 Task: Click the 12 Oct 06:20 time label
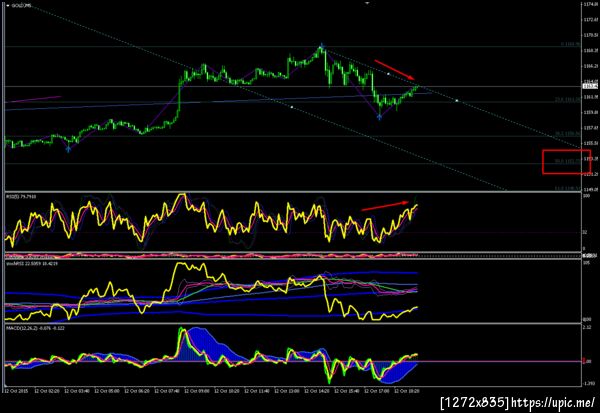pos(137,391)
